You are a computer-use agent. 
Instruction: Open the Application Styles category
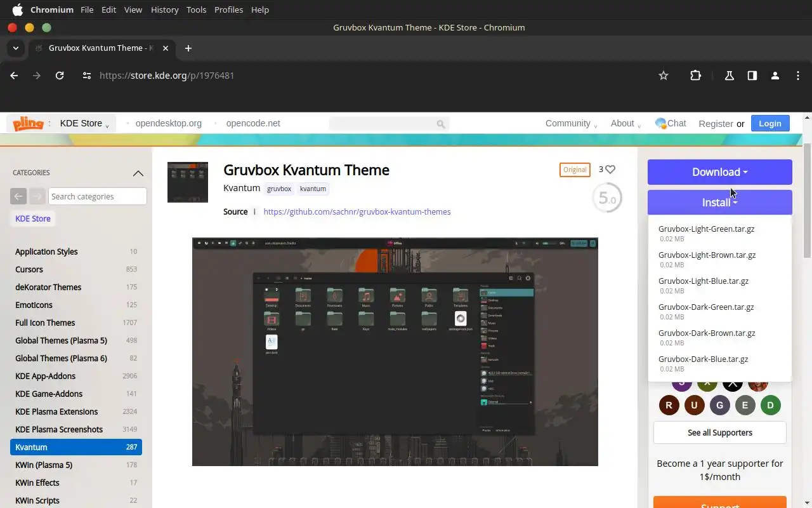point(76,251)
